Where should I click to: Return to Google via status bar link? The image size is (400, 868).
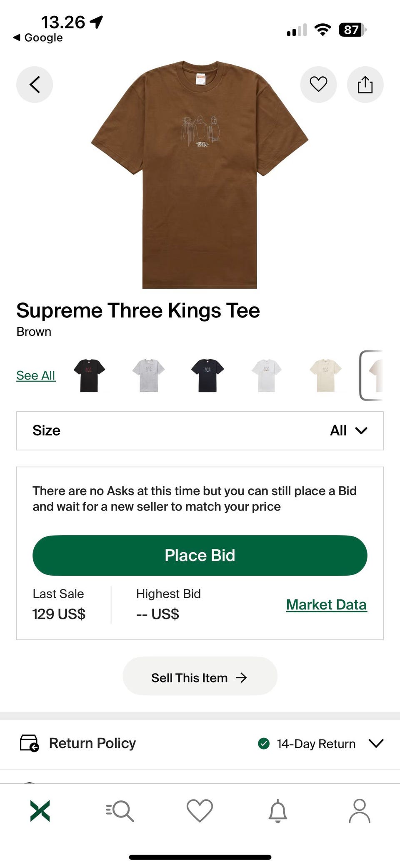38,38
